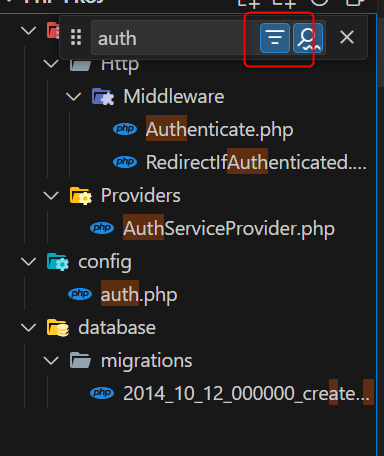Image resolution: width=384 pixels, height=456 pixels.
Task: Collapse the topmost folder chevron beside the red folder
Action: pyautogui.click(x=28, y=31)
